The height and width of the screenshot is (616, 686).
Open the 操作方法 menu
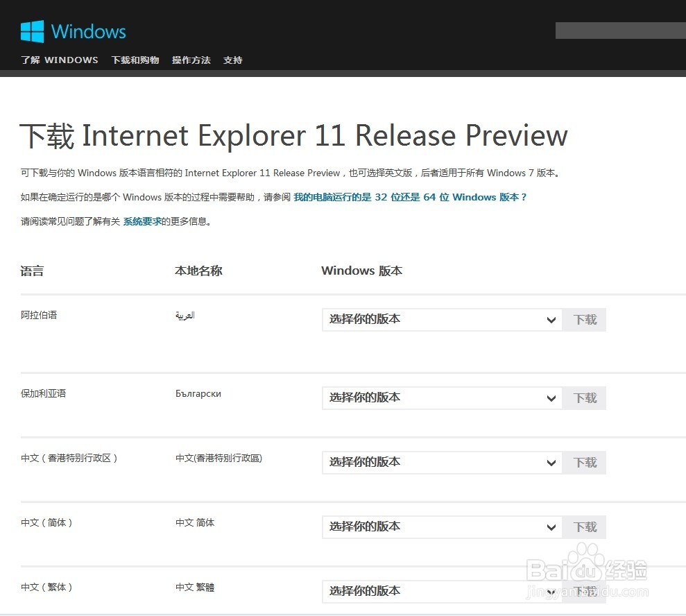[191, 60]
